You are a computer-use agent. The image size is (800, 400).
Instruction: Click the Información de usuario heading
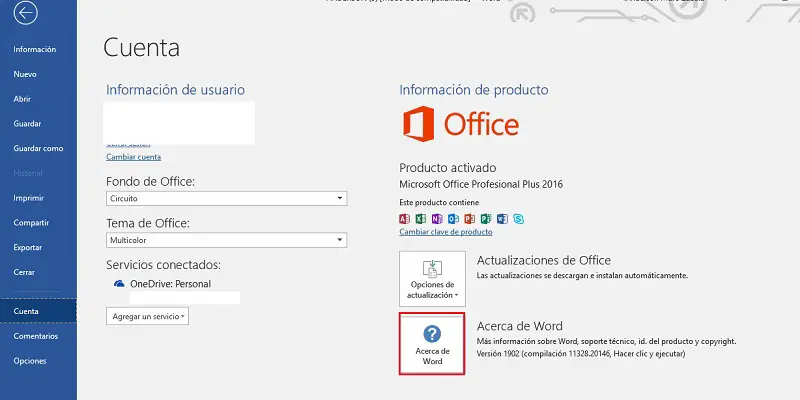click(x=176, y=90)
